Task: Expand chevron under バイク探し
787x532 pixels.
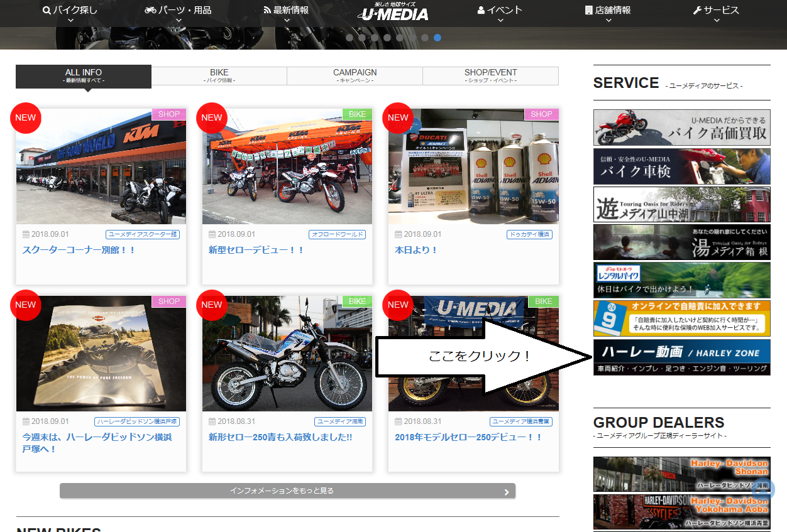Action: coord(70,21)
